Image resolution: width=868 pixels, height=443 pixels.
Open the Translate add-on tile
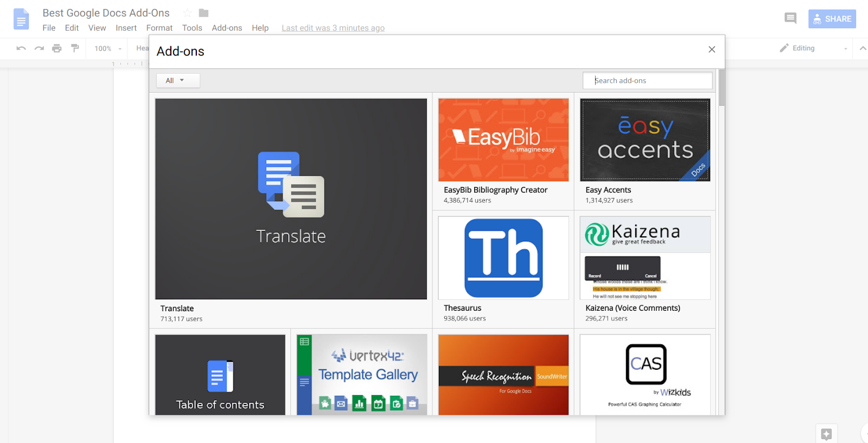pyautogui.click(x=291, y=198)
